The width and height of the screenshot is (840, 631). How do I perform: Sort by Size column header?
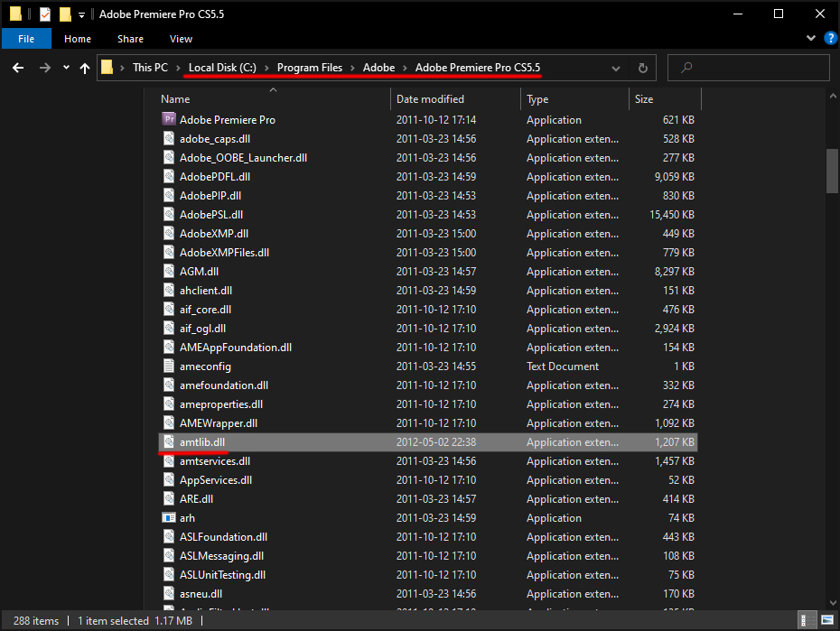(x=644, y=99)
